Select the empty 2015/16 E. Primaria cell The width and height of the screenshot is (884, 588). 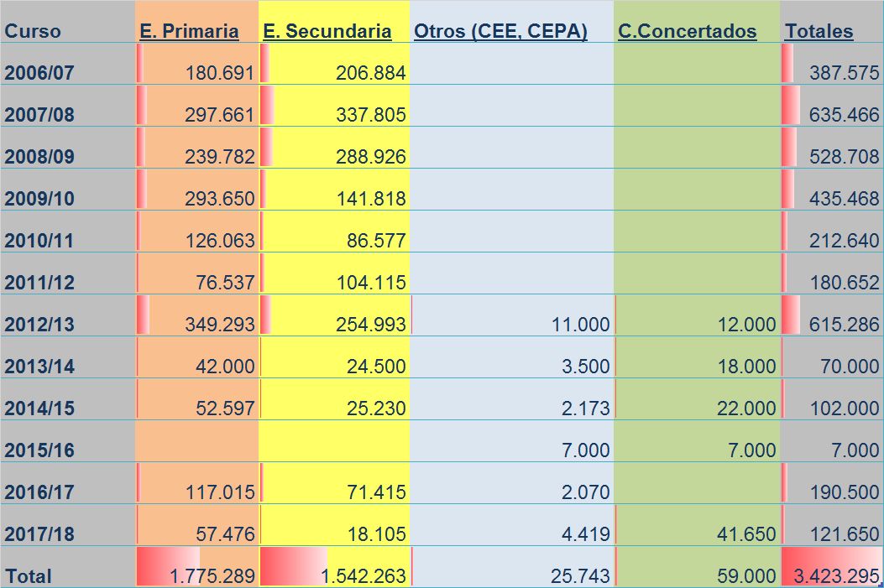tap(196, 441)
